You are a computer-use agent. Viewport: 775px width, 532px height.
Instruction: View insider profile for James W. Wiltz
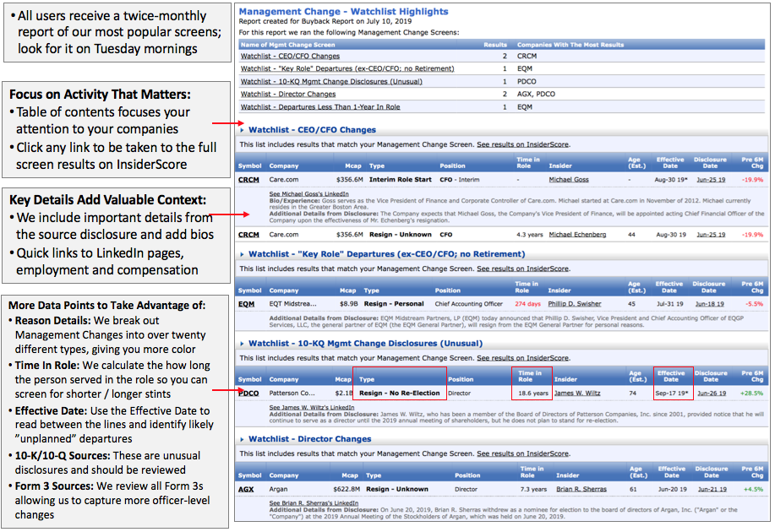577,394
